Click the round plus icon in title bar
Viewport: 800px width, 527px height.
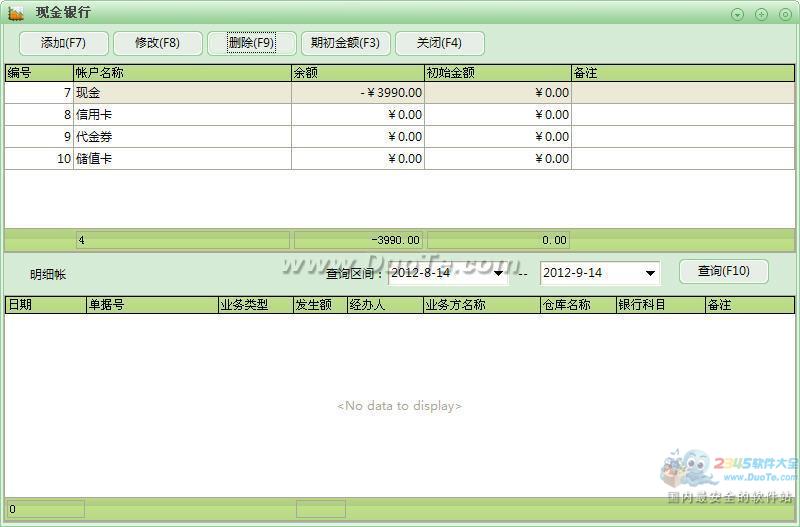pyautogui.click(x=761, y=14)
